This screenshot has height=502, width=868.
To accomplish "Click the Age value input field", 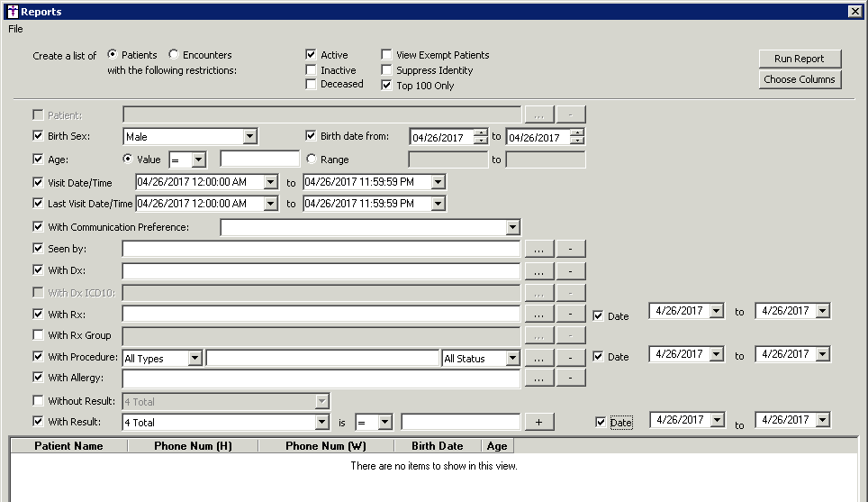I will tap(259, 159).
